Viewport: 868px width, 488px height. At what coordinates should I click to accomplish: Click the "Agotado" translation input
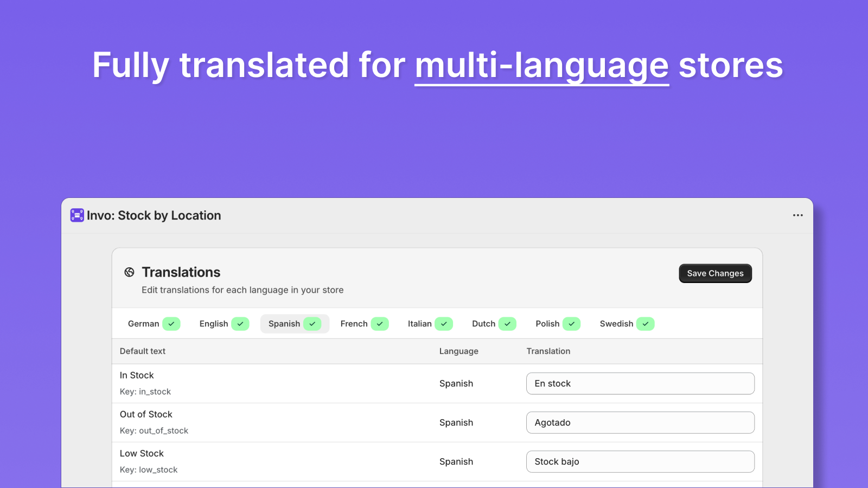tap(640, 422)
